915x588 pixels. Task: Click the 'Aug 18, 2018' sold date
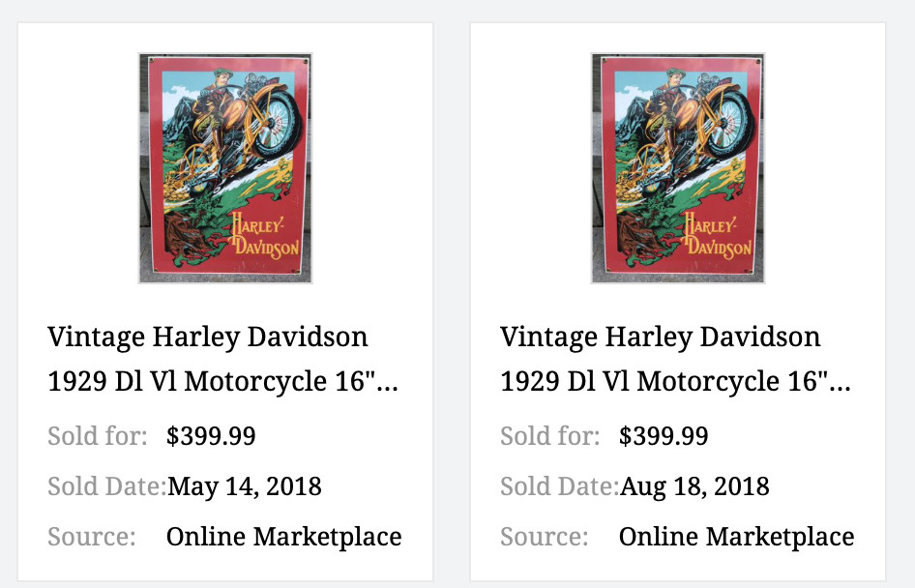coord(696,486)
